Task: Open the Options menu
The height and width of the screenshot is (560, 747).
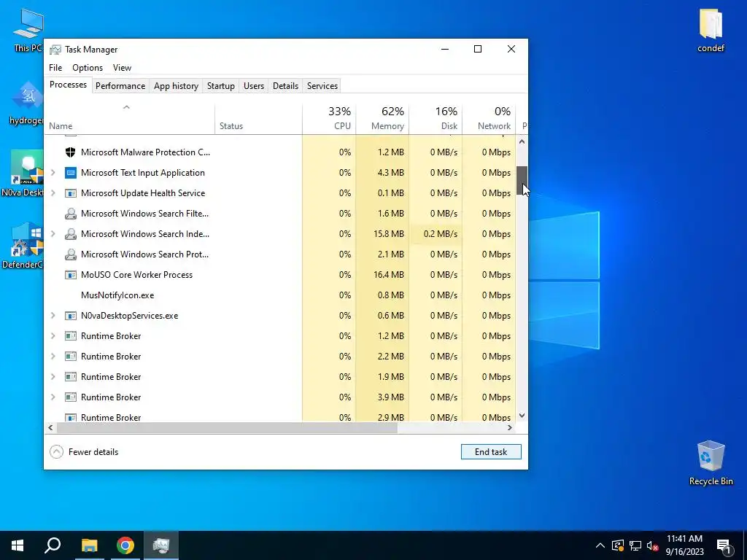Action: (88, 68)
